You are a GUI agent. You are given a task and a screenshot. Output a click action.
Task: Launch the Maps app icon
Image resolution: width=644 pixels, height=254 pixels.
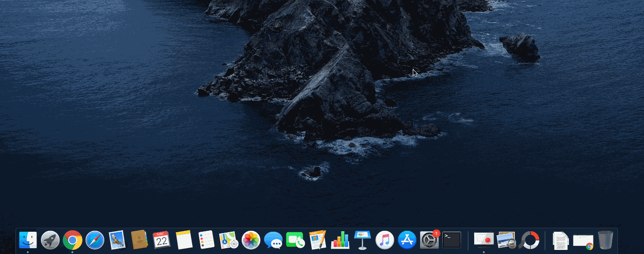[x=228, y=240]
